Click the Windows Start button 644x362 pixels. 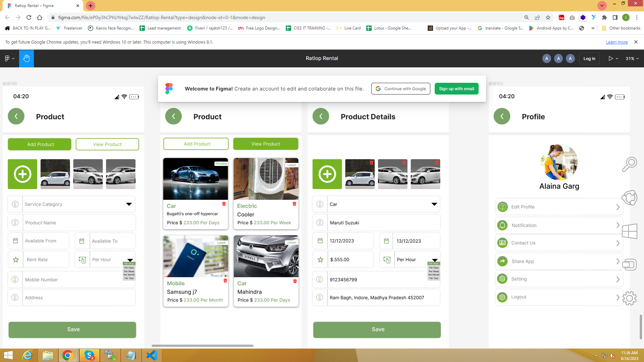(x=8, y=355)
